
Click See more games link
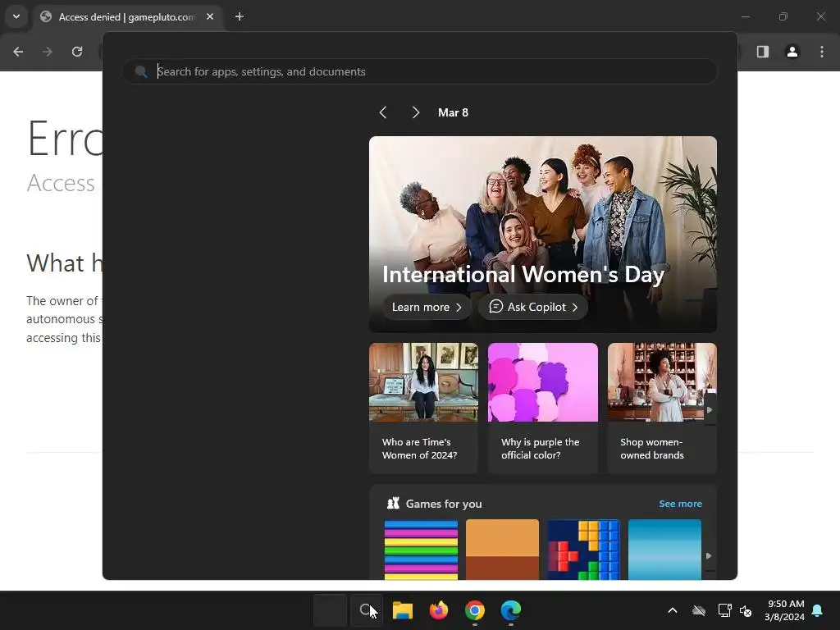pos(680,504)
